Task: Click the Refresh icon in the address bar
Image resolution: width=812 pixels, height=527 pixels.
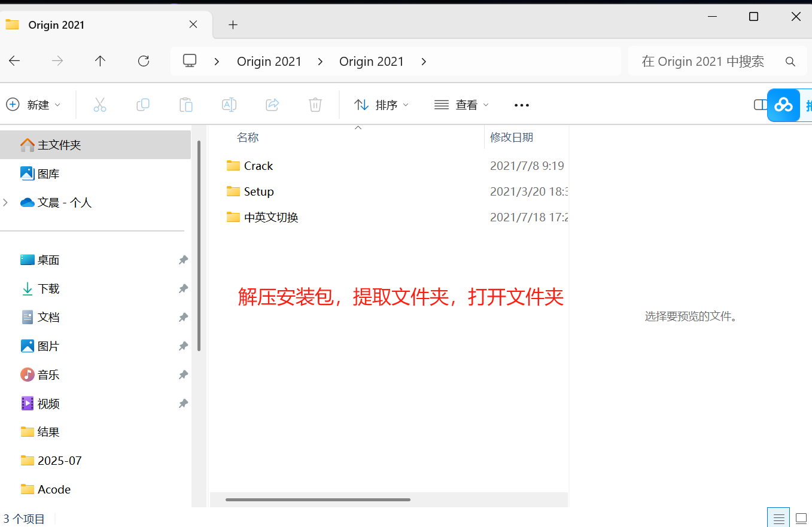Action: 144,61
